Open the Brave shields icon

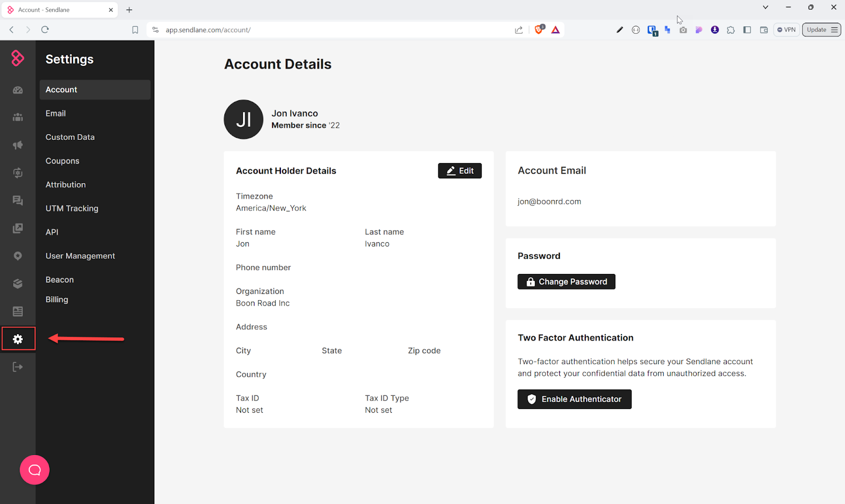[539, 30]
